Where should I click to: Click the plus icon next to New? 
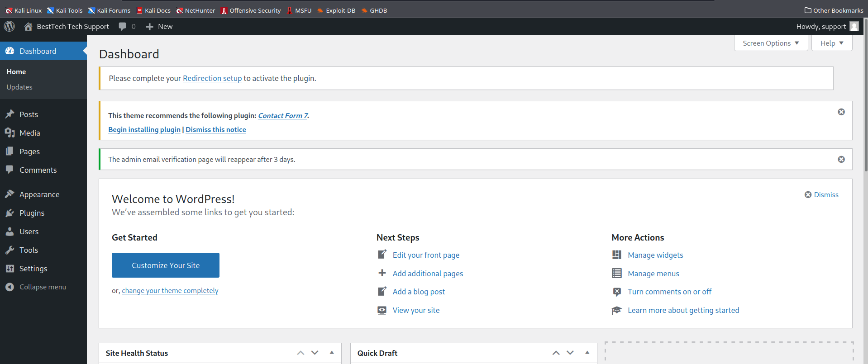150,27
